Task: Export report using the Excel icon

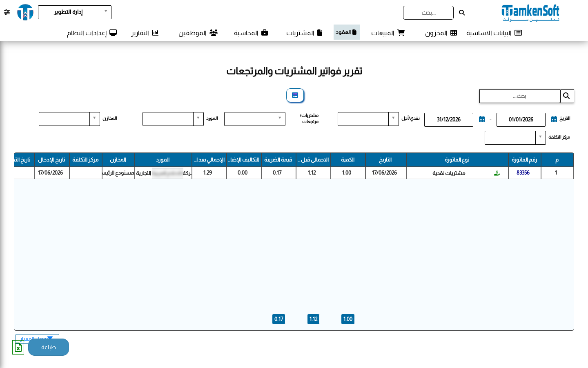Action: 18,348
